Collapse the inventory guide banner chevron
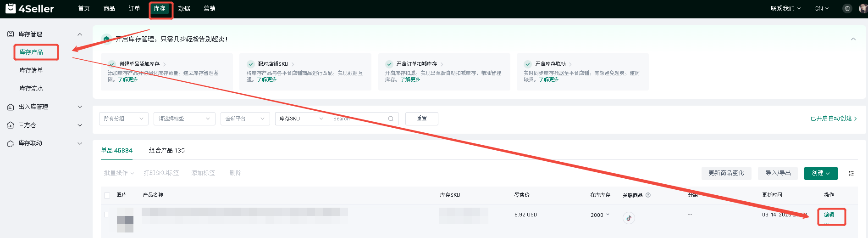868x238 pixels. (x=853, y=39)
